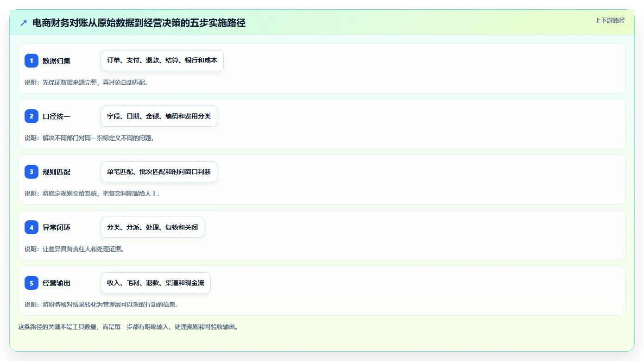Click step number badge 3
Image resolution: width=644 pixels, height=361 pixels.
[32, 172]
